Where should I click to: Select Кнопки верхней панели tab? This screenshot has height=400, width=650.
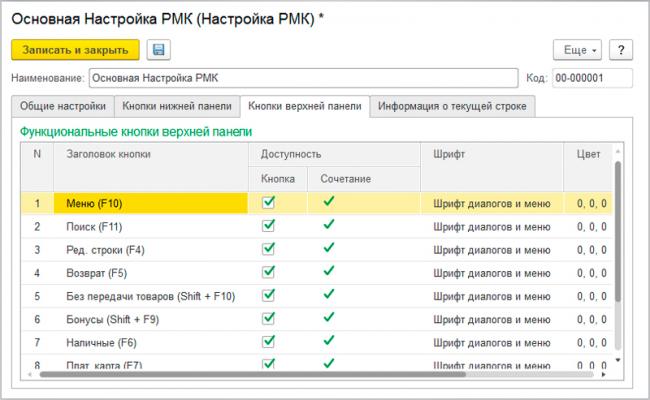(305, 107)
